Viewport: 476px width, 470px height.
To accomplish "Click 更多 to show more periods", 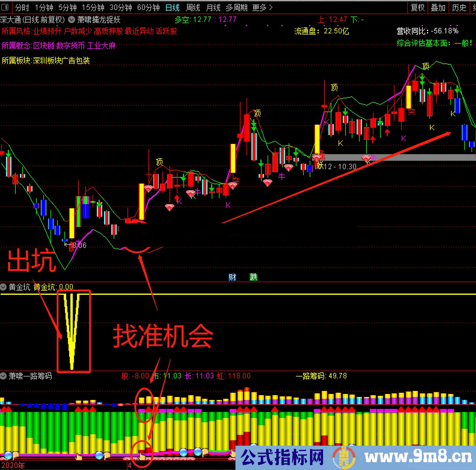I will [262, 8].
